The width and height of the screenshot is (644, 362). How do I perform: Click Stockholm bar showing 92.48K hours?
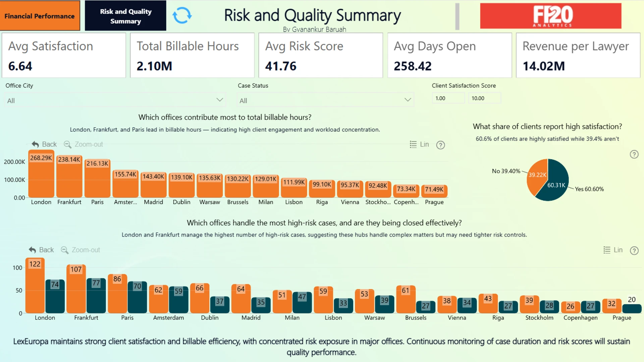[378, 189]
